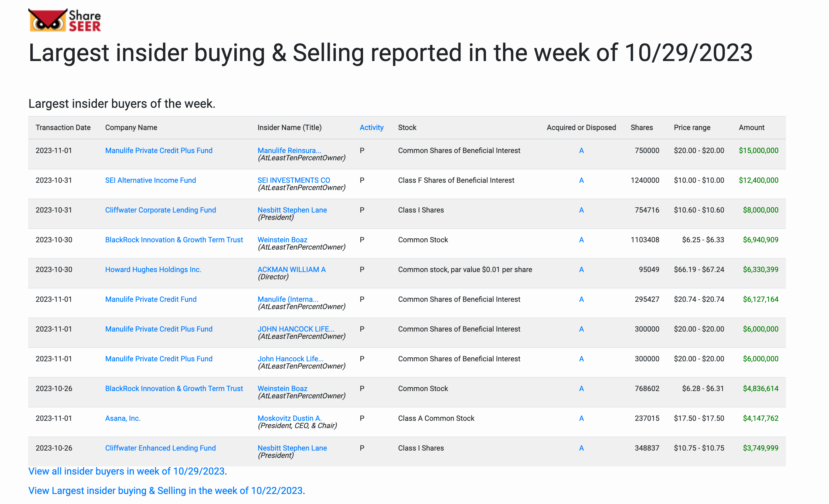Screen dimensions: 829x504
Task: Open Cliffwater Corporate Lending Fund link
Action: pyautogui.click(x=161, y=210)
